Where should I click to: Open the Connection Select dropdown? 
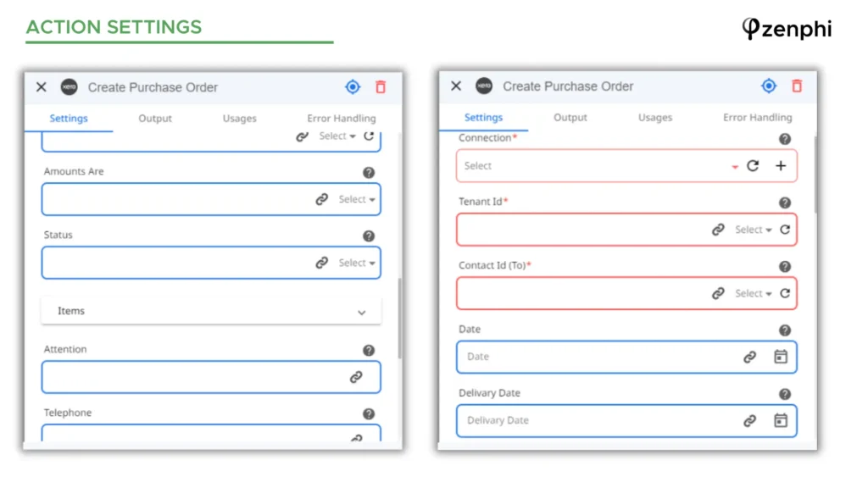(599, 166)
